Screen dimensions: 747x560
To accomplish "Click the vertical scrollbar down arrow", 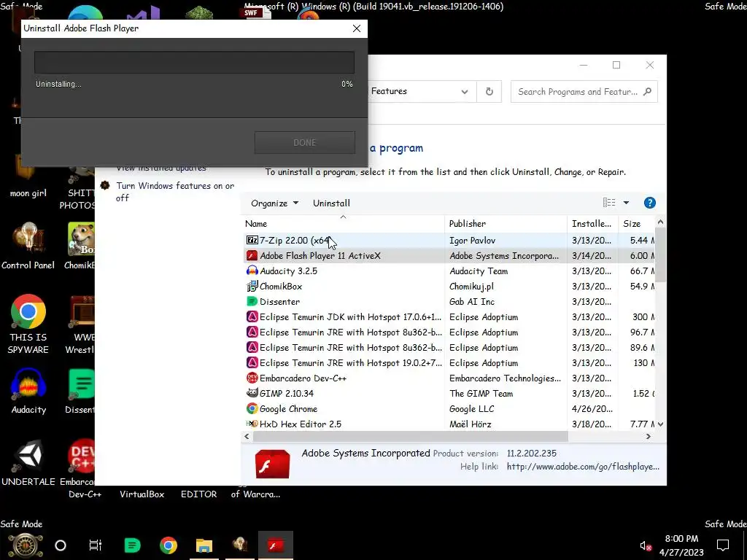I will coord(660,424).
